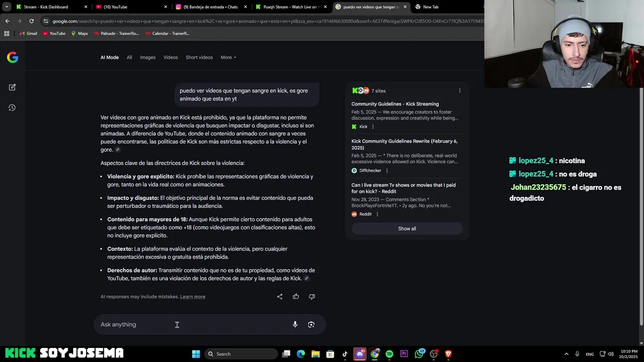Viewport: 644px width, 362px height.
Task: Switch to Bandeja de entrada Chats tab
Action: (210, 7)
